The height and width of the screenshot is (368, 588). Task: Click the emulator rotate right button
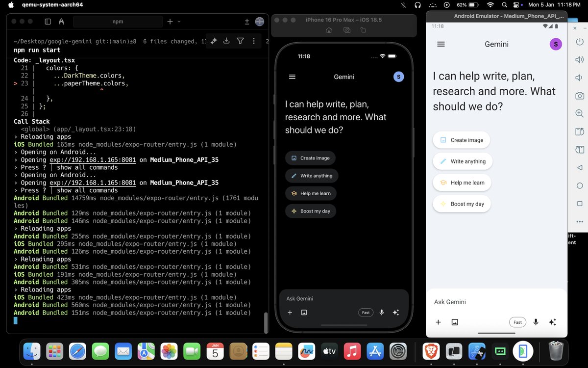click(x=579, y=150)
